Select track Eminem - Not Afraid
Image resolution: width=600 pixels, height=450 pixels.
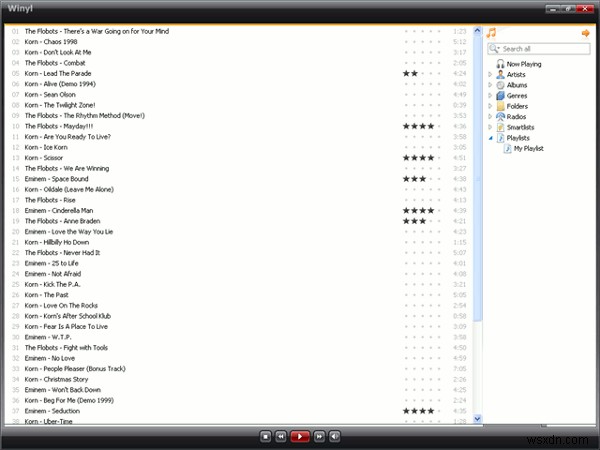pos(53,274)
